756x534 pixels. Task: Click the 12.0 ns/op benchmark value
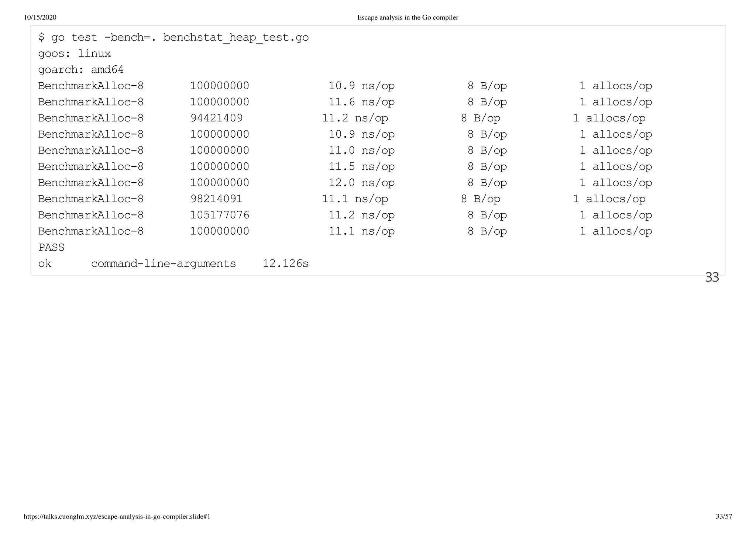tap(362, 183)
